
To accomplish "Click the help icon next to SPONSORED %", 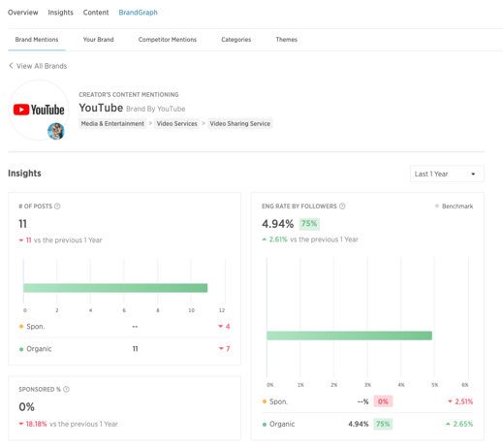I will 66,389.
